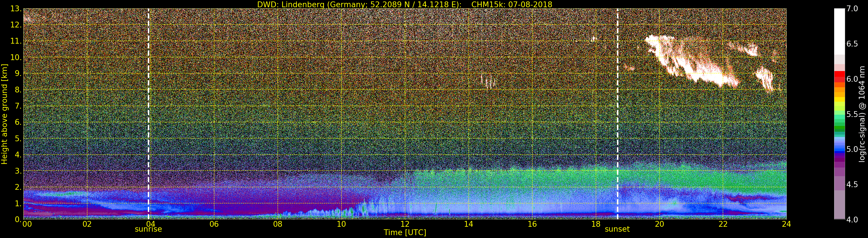868x238 pixels.
Task: Click the chart title "DWD: Lindenberg (Germany; 52.2089 N / 14.1218 E): CHM15k: 07-08-2018"
Action: (404, 4)
